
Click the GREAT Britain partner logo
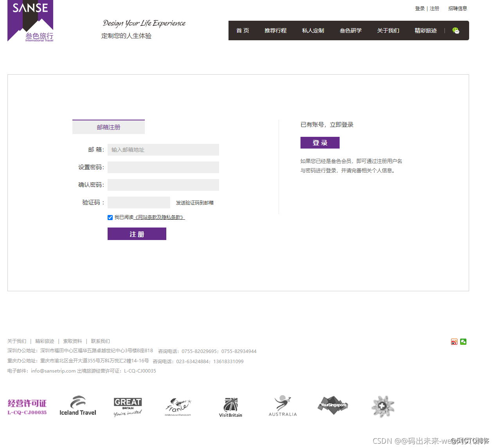pos(128,407)
